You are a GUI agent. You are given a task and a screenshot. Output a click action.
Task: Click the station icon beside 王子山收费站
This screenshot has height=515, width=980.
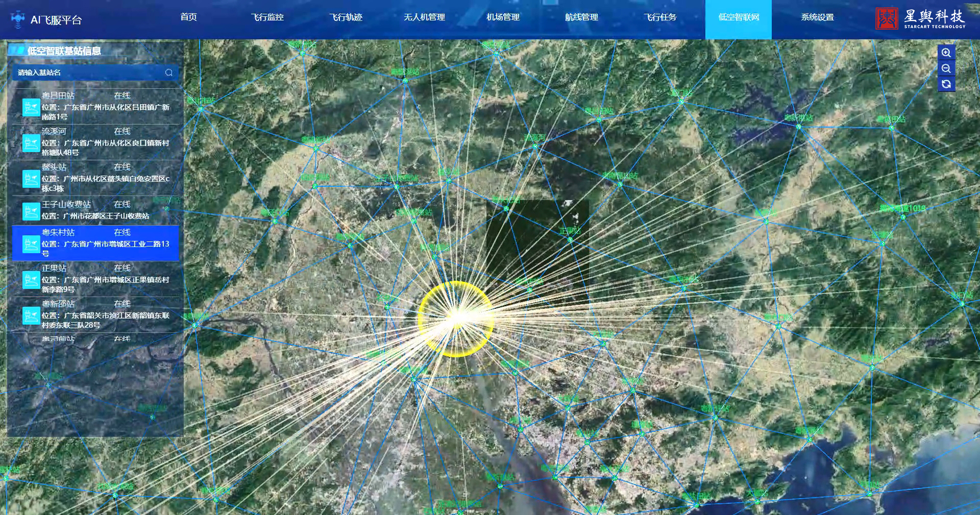pyautogui.click(x=31, y=211)
